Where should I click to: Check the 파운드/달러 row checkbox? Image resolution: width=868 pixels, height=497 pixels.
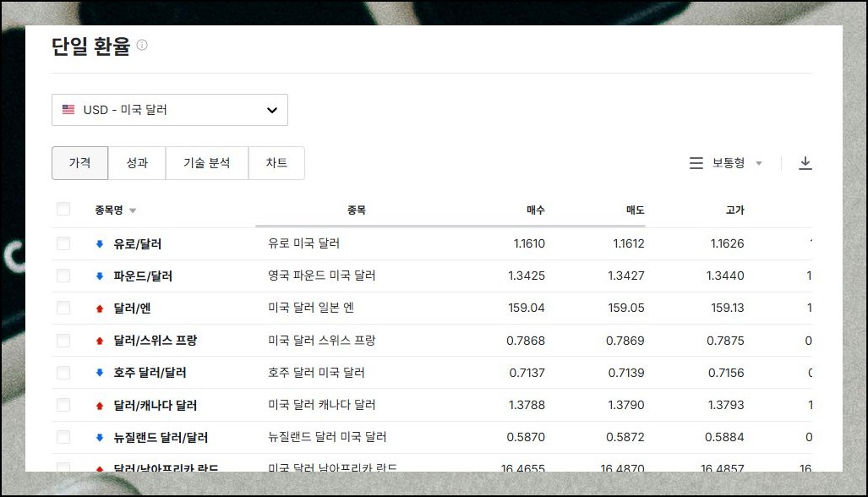(63, 276)
